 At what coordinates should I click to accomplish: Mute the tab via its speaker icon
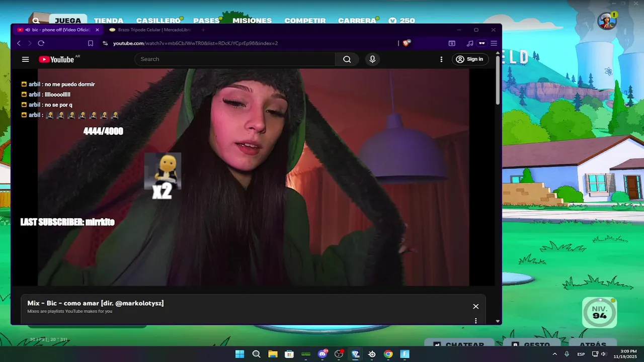28,30
